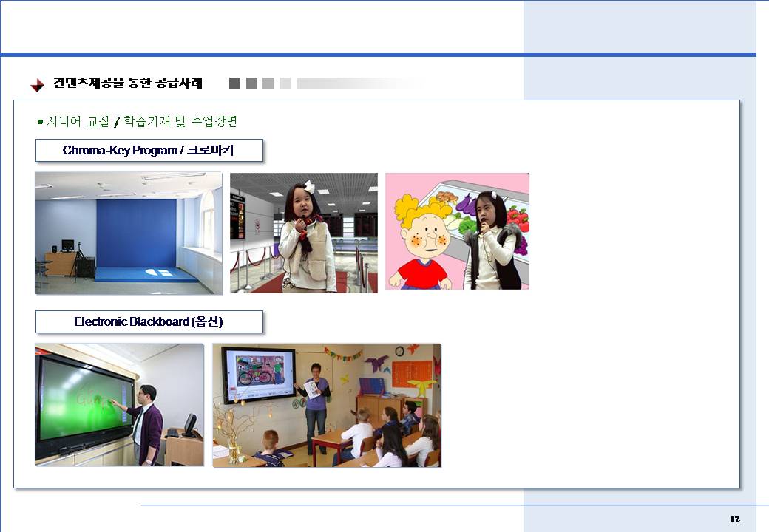Click the 시니어 교실 heading text
This screenshot has width=769, height=532.
coord(78,121)
